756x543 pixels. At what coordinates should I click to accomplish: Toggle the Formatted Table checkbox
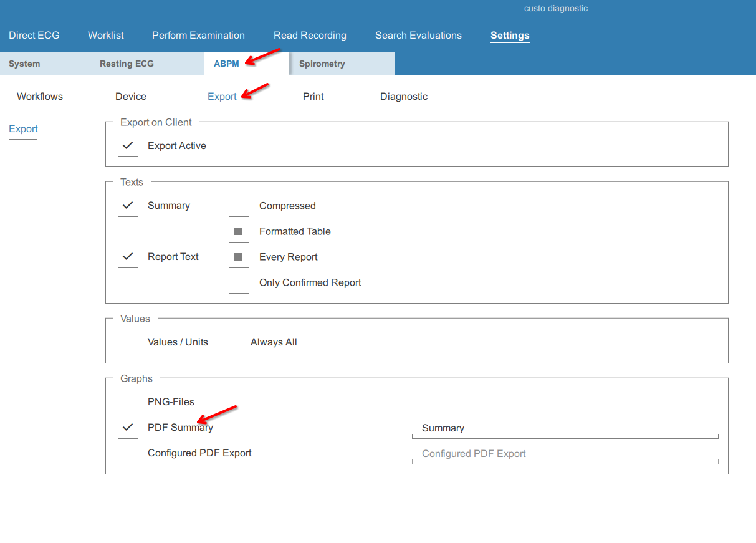click(239, 233)
